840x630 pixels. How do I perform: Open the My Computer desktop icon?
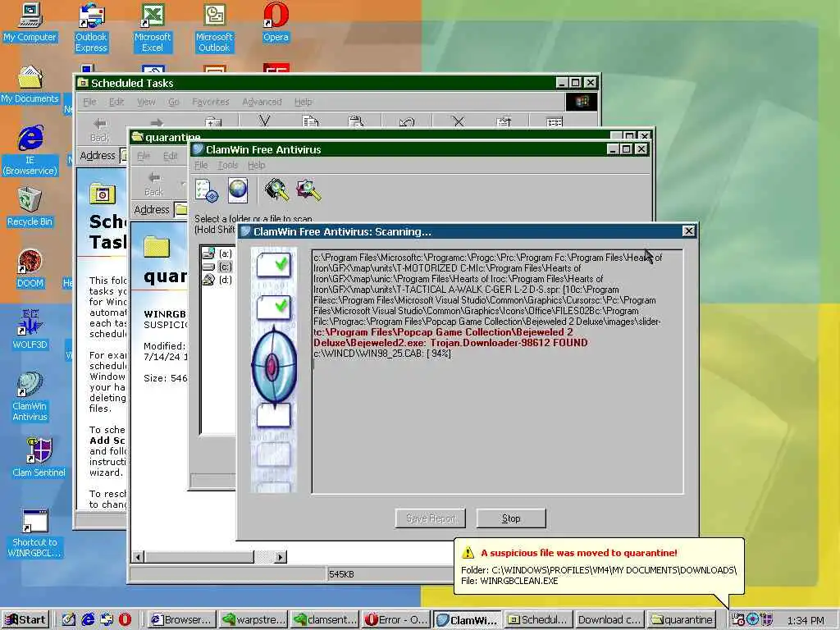click(x=30, y=23)
